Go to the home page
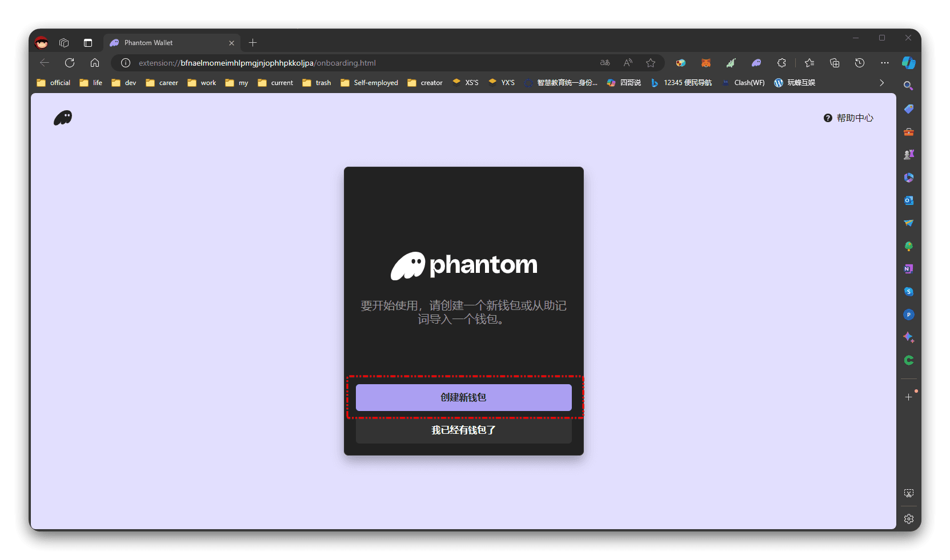The image size is (950, 560). coord(95,63)
